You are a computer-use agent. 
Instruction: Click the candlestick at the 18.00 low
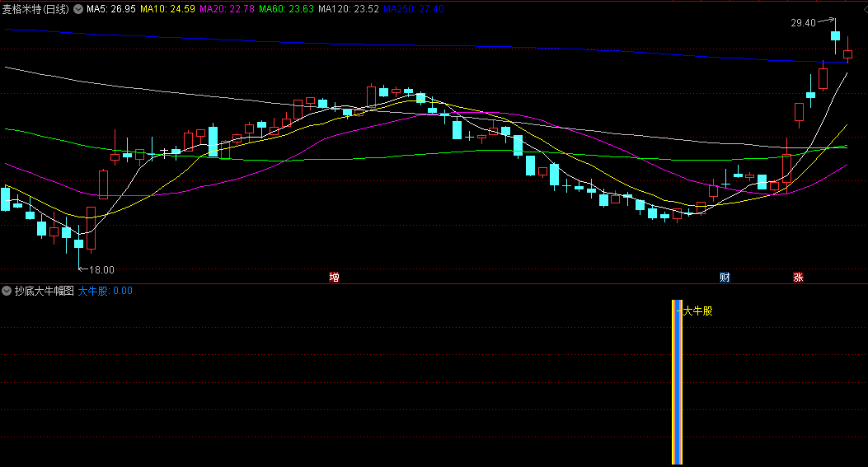coord(78,244)
